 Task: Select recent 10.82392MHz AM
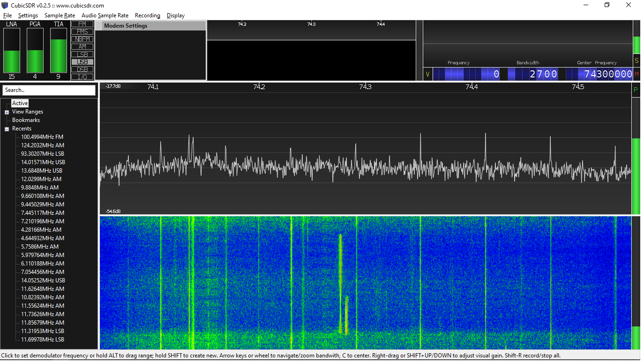pyautogui.click(x=43, y=297)
